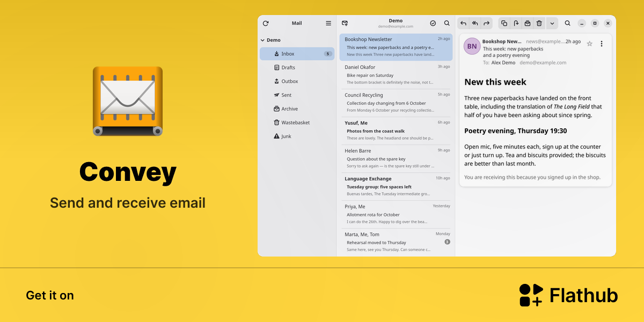Open the Drafts folder

297,68
